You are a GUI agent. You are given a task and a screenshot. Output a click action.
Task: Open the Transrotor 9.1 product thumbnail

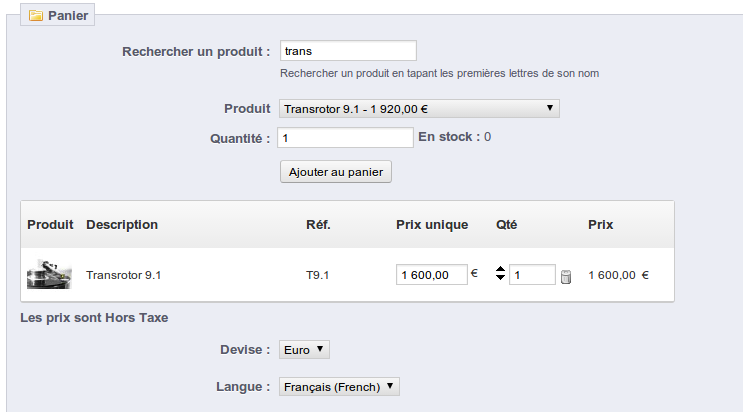(x=49, y=275)
